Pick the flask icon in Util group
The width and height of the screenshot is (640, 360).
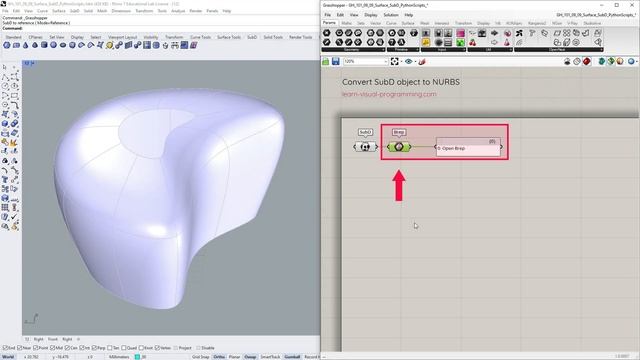507,42
